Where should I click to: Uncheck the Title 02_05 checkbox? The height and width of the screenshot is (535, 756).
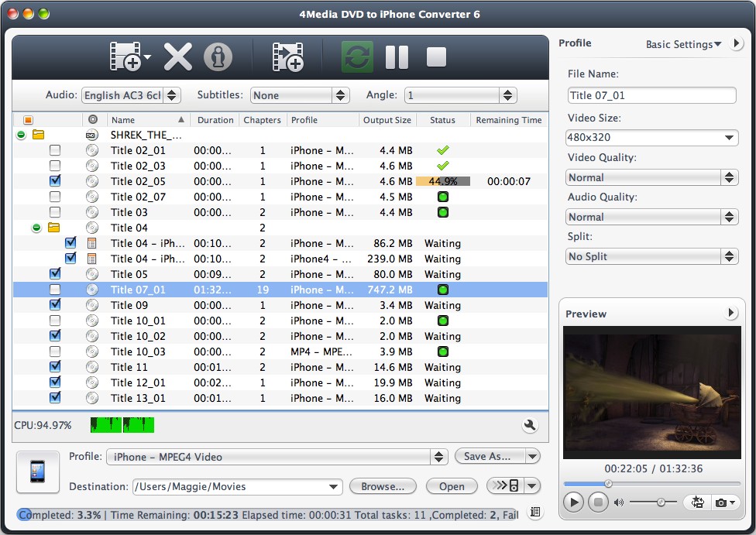tap(55, 181)
